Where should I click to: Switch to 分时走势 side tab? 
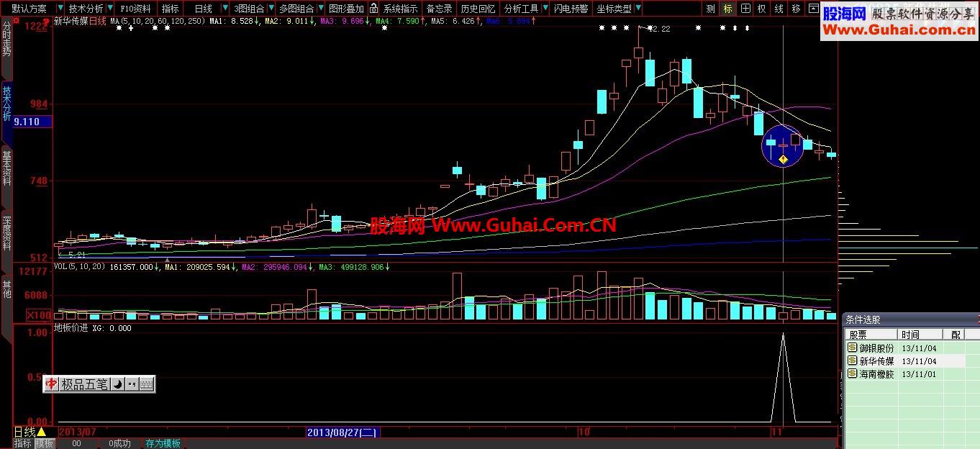pyautogui.click(x=6, y=47)
